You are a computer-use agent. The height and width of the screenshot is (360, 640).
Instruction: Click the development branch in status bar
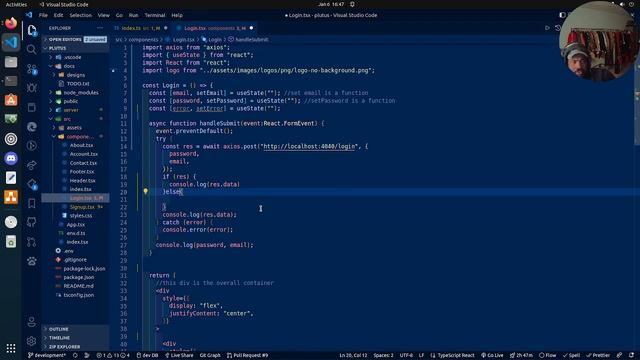pos(47,356)
